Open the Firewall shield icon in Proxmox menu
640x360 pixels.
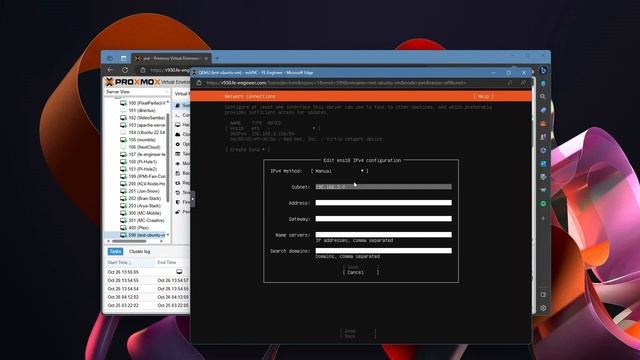click(178, 202)
